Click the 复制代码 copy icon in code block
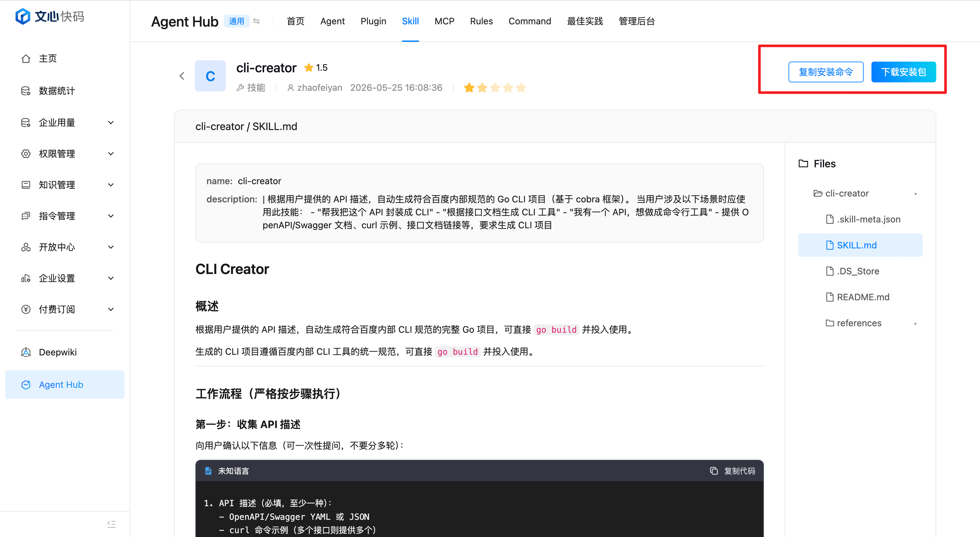Image resolution: width=980 pixels, height=537 pixels. pos(714,471)
